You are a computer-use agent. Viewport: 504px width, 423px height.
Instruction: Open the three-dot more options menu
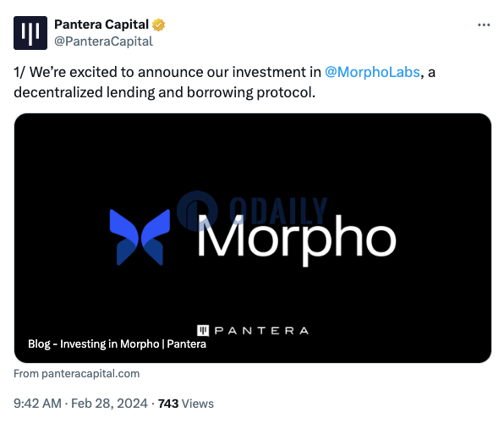[x=484, y=25]
